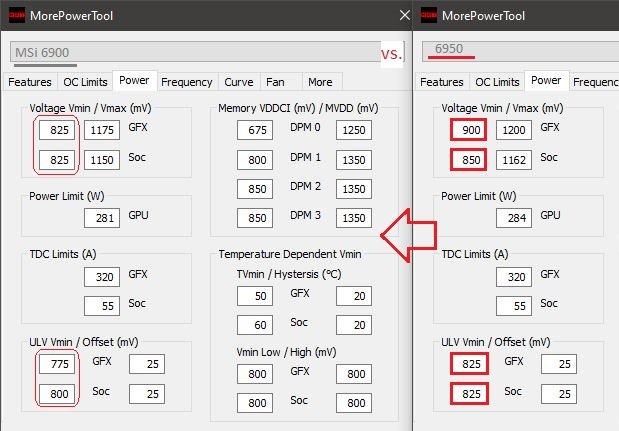Click Vmin High Soc field showing 800
The image size is (619, 431).
(x=354, y=403)
